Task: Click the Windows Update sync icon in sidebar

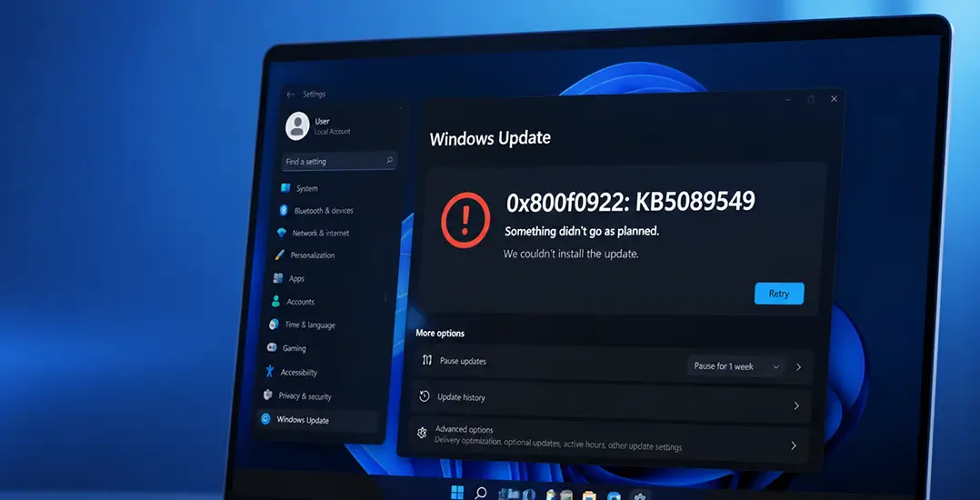Action: pos(265,419)
